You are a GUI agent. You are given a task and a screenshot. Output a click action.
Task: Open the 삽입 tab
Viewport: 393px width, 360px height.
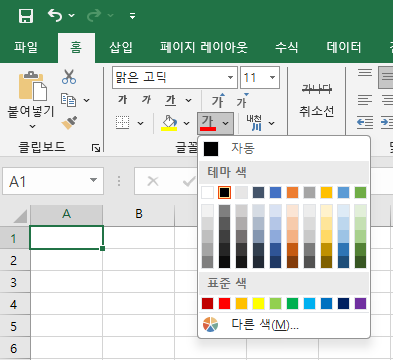pyautogui.click(x=121, y=47)
